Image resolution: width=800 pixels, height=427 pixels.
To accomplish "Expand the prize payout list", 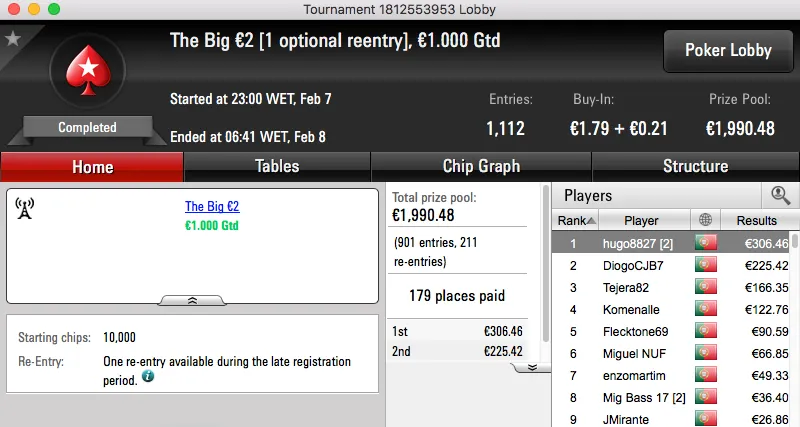I will (x=532, y=367).
